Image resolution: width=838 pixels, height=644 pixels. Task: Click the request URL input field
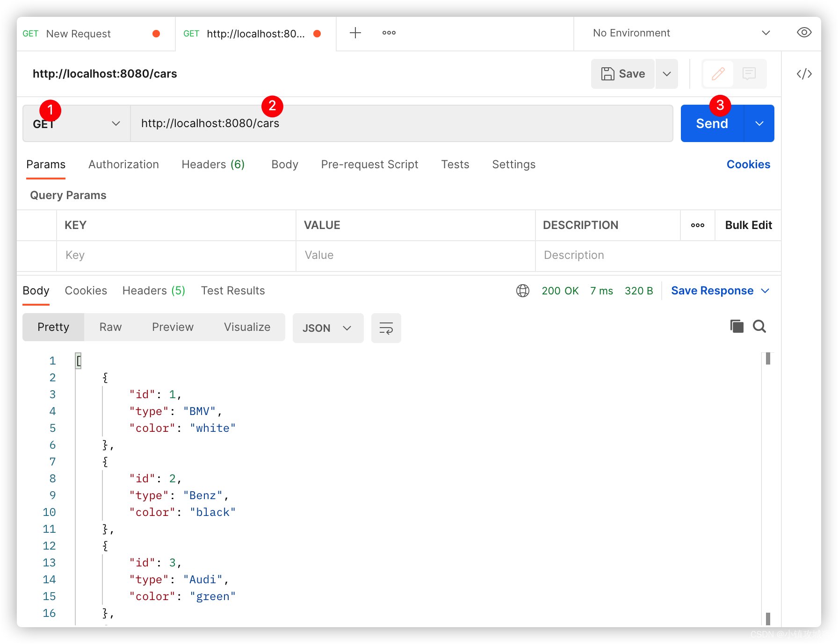pyautogui.click(x=401, y=123)
